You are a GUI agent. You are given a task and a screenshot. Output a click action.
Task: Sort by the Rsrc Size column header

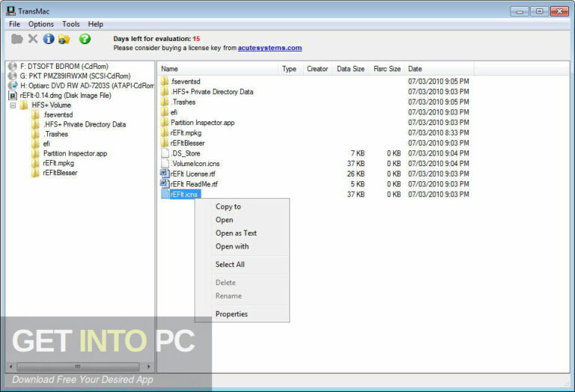point(386,69)
